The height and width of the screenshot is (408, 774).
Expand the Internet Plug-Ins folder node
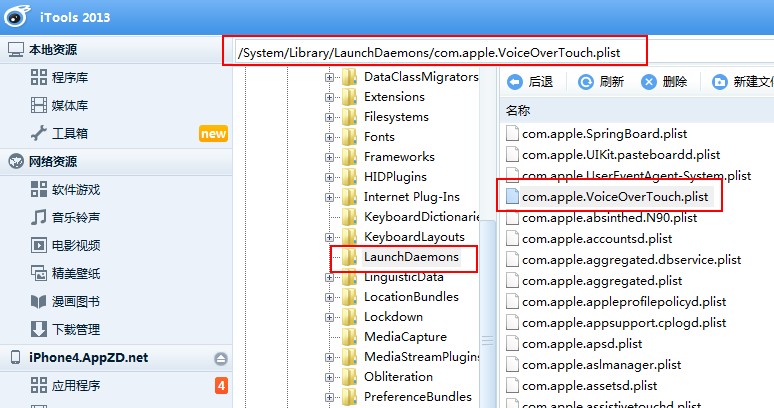(x=329, y=197)
